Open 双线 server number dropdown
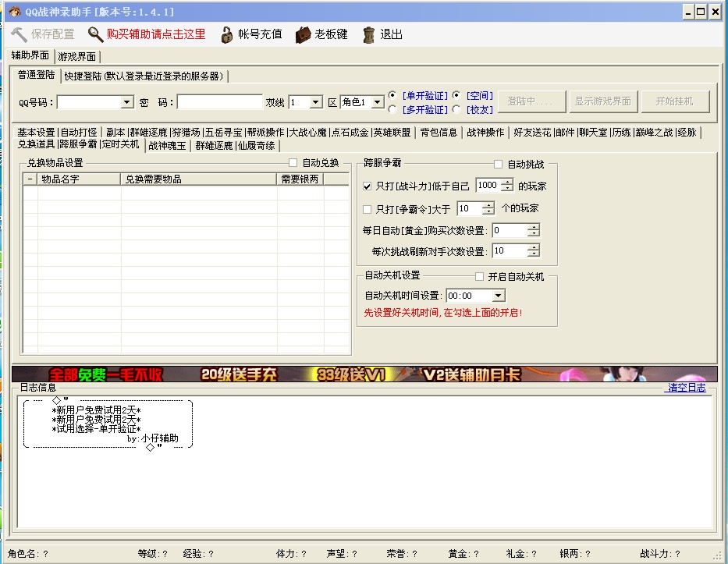Viewport: 728px width, 564px height. pyautogui.click(x=316, y=102)
